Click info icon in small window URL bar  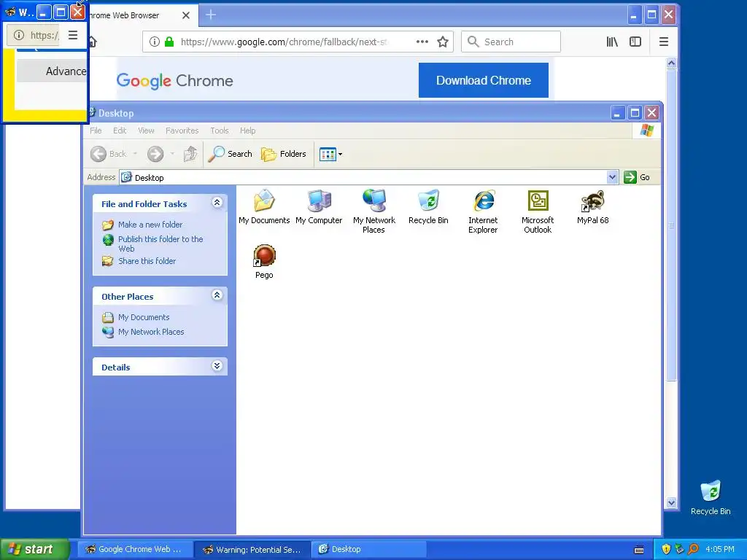[x=18, y=35]
